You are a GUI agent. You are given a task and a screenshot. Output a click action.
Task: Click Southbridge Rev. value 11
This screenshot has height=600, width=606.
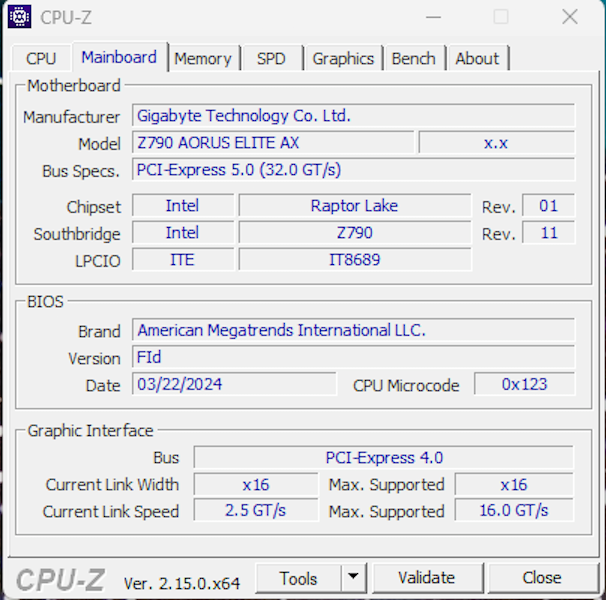548,232
